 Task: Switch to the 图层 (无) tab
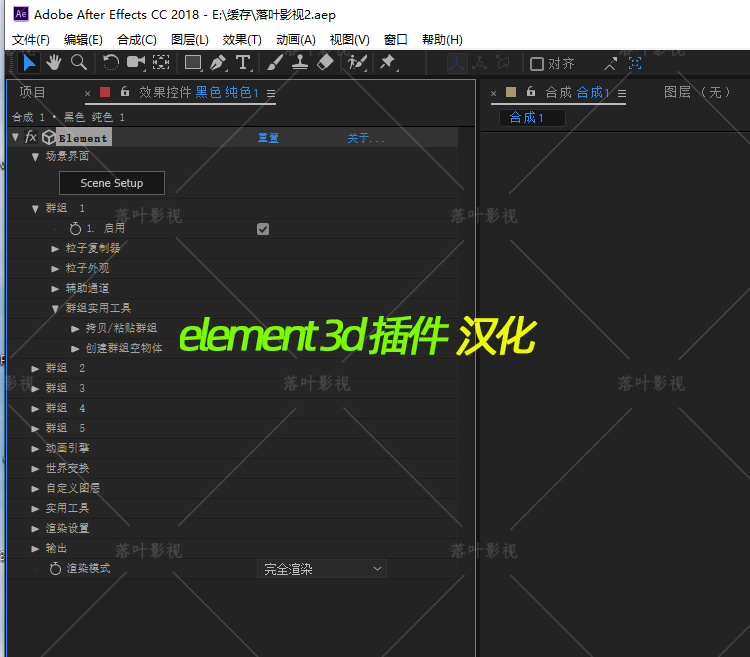click(697, 92)
